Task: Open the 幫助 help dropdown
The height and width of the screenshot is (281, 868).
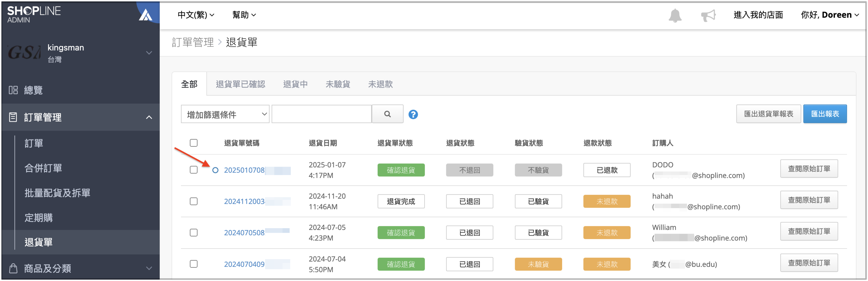Action: click(244, 15)
